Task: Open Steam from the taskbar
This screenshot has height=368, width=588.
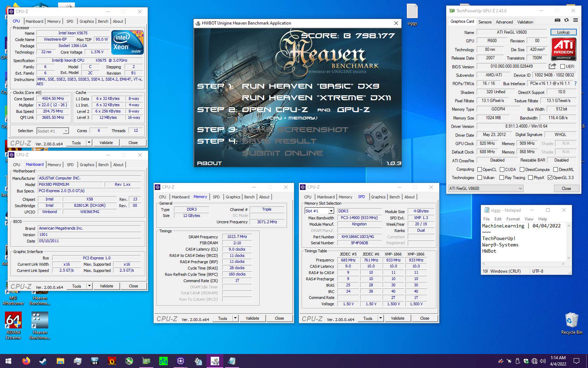Action: pos(43,361)
